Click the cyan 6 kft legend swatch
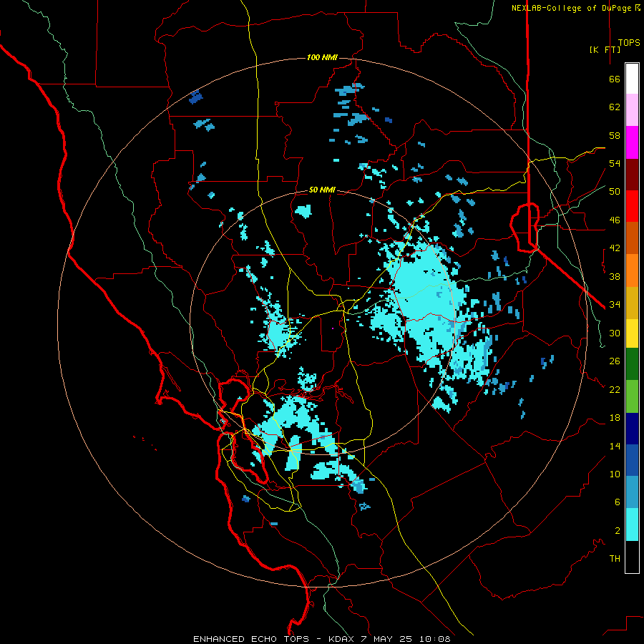Screen dimensions: 644x644 (632, 525)
